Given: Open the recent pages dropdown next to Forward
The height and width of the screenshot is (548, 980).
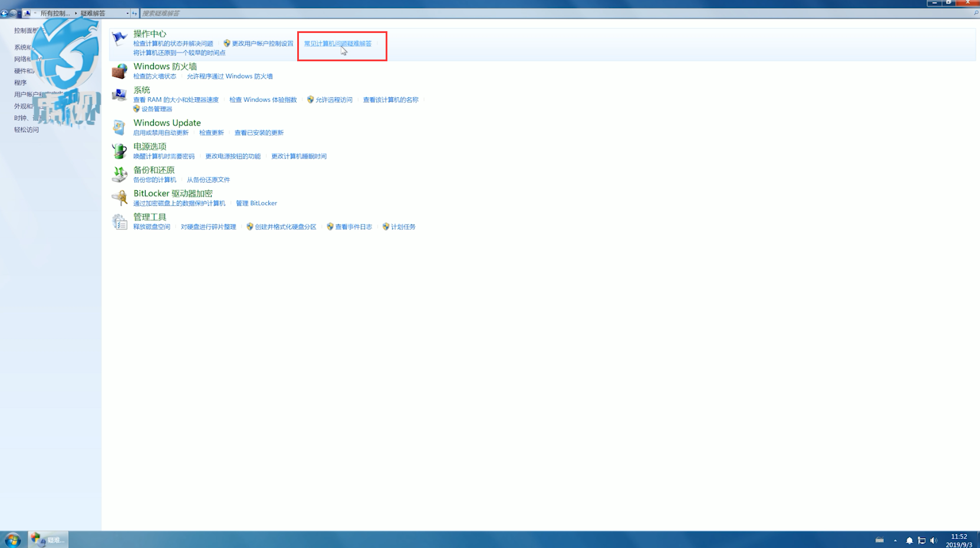Looking at the screenshot, I should (x=19, y=13).
